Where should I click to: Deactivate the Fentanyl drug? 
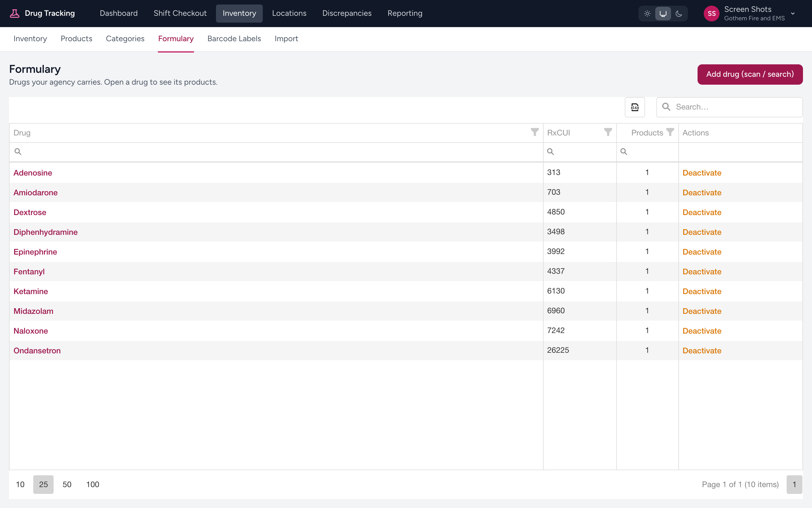[x=702, y=271]
